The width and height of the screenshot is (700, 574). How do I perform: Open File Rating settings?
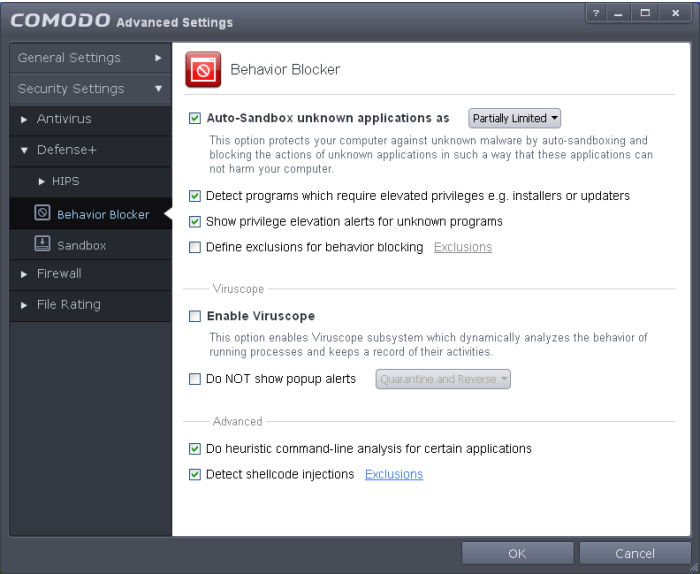[x=68, y=305]
